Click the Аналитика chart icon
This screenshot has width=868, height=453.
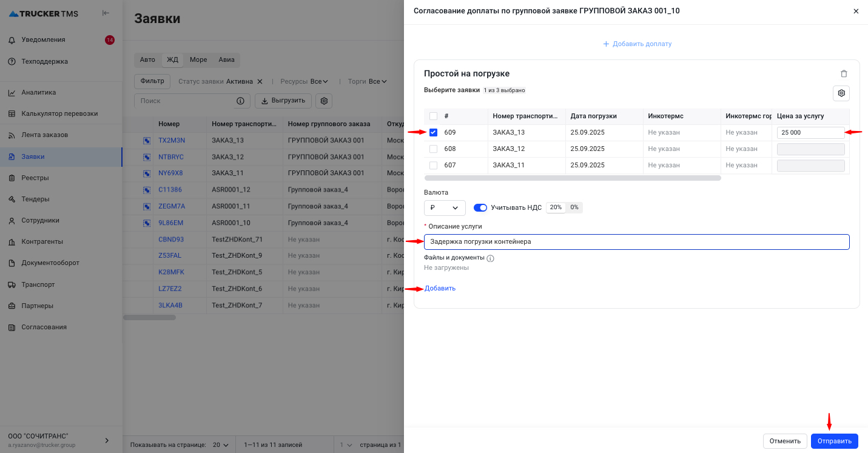12,93
